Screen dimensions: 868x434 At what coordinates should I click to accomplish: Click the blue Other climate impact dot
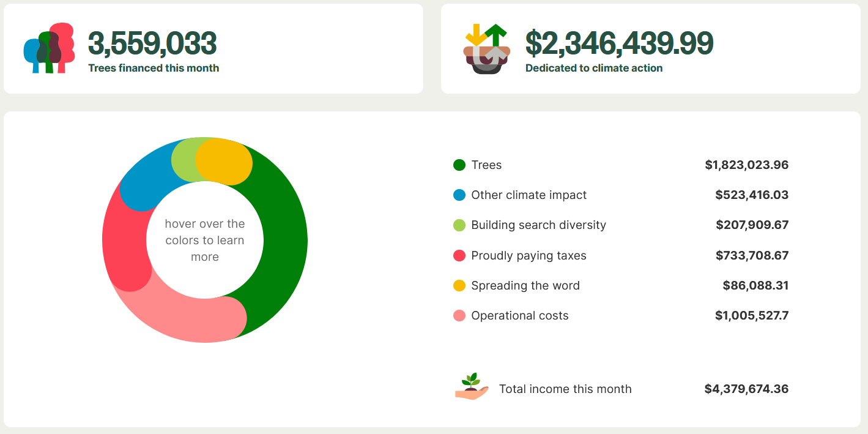[459, 195]
